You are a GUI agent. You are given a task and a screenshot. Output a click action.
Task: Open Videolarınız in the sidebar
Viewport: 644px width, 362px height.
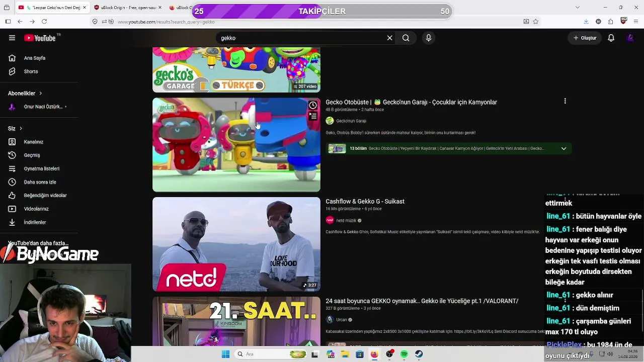coord(39,209)
